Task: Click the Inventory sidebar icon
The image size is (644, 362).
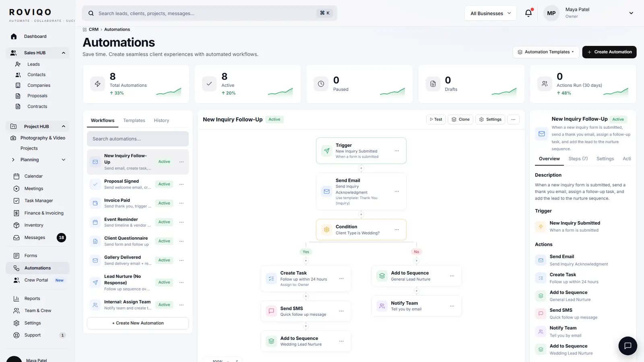Action: (x=17, y=225)
